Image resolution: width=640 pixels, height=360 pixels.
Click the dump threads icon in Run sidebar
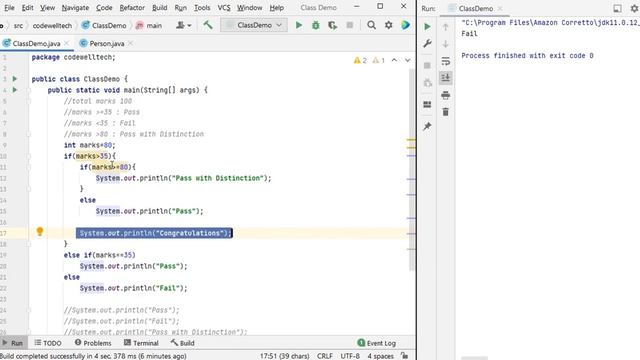point(427,83)
